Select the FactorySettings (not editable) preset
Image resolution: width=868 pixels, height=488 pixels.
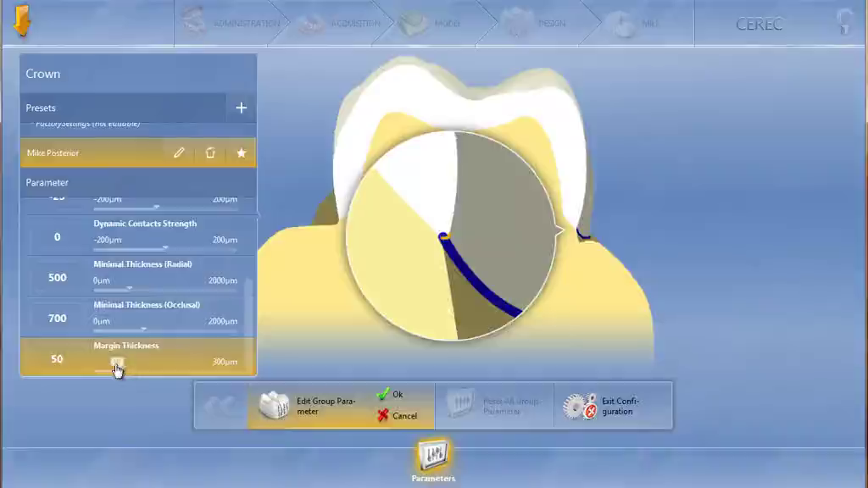tap(87, 124)
